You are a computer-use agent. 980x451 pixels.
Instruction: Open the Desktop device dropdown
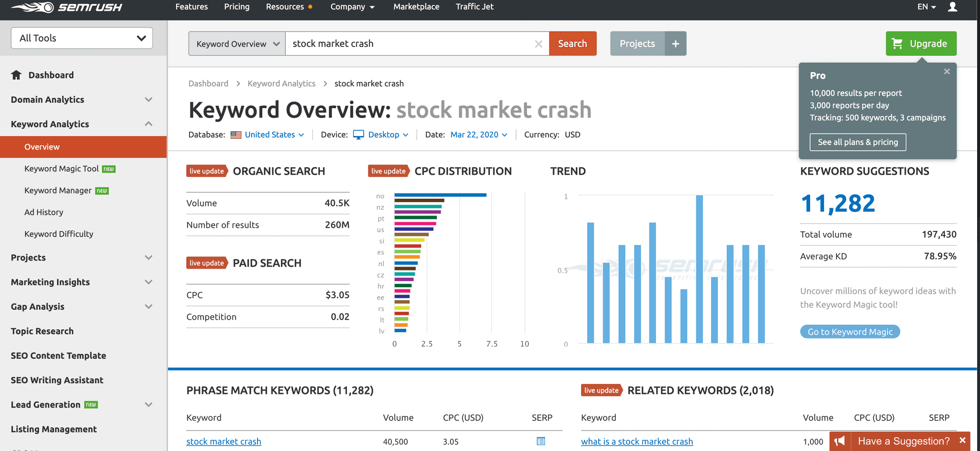[388, 135]
